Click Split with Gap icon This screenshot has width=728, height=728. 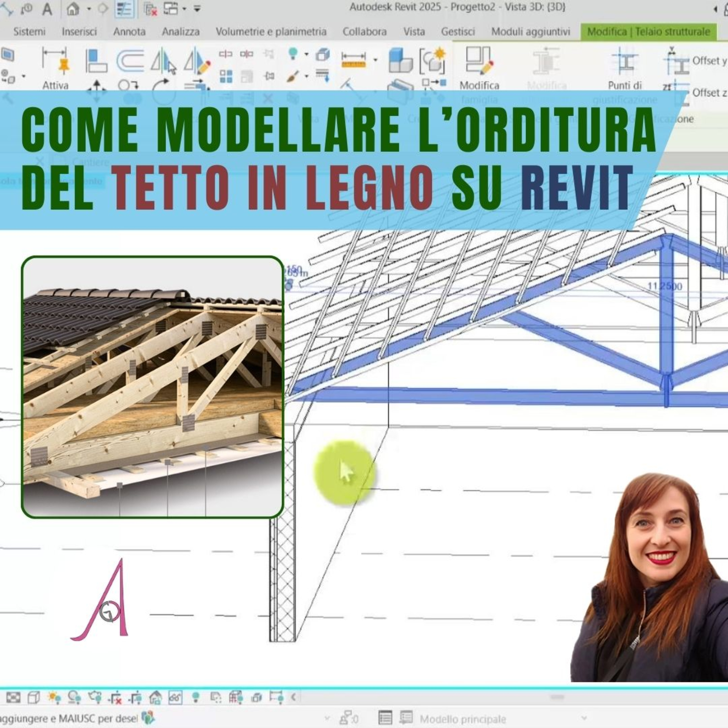click(x=247, y=54)
